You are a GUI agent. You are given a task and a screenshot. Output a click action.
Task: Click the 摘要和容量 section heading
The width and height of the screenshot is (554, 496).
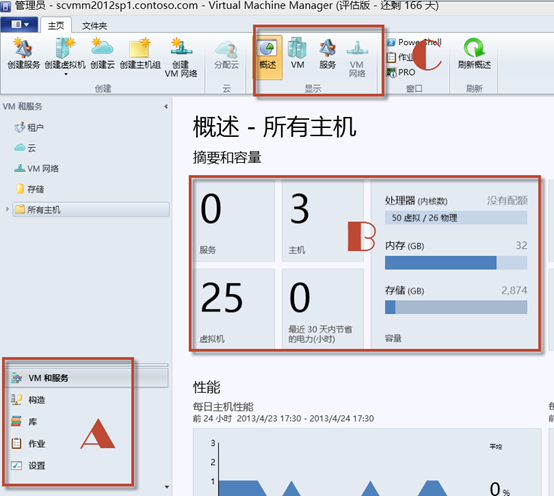click(227, 157)
